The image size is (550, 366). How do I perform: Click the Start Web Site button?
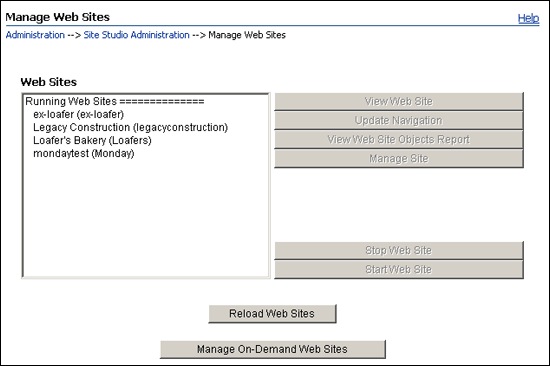point(399,269)
